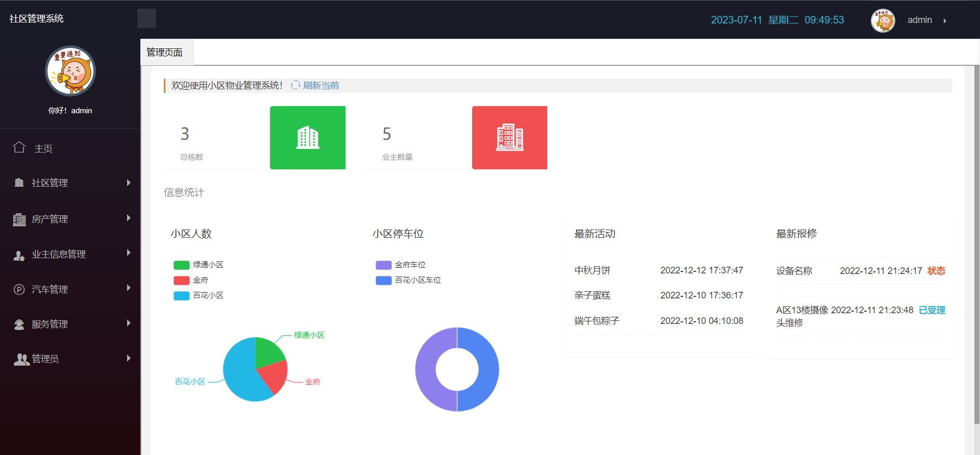Select the 管理页面 tab
Screen dimensions: 980x455
[165, 53]
